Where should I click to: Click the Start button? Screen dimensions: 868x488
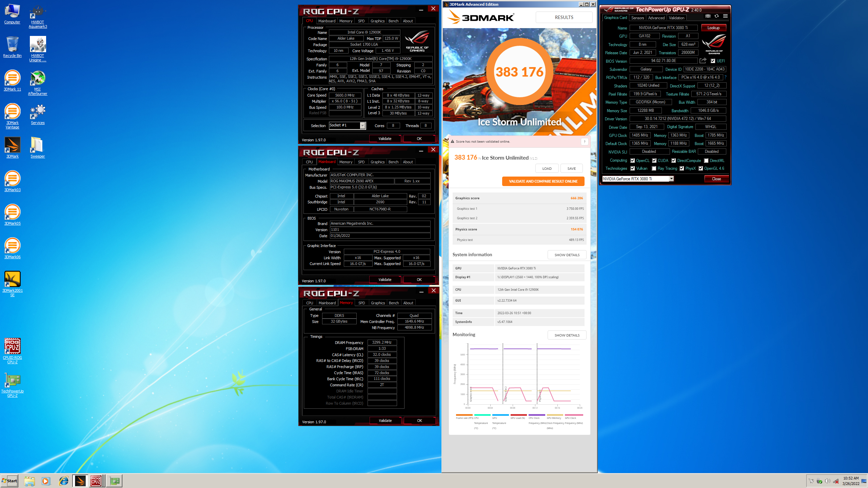click(9, 481)
